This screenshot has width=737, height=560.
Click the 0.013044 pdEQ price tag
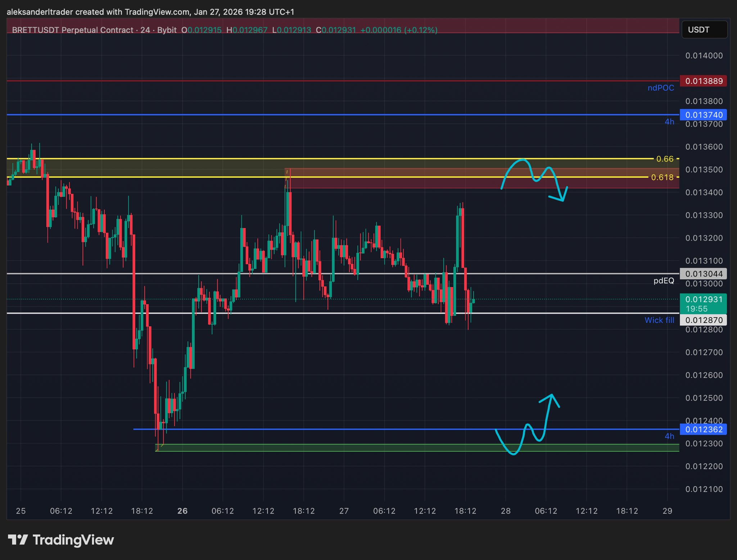tap(703, 274)
